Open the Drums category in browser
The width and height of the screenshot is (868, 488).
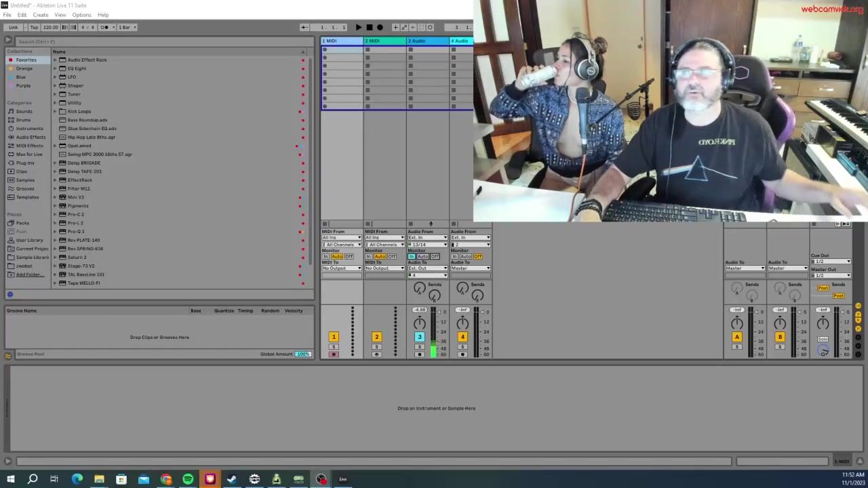(23, 120)
